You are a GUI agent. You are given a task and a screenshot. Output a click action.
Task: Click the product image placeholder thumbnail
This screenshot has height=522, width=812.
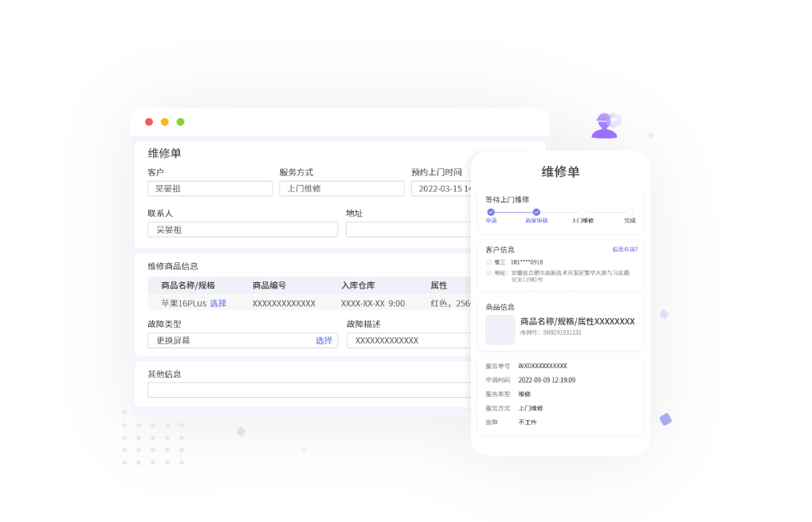click(x=500, y=330)
